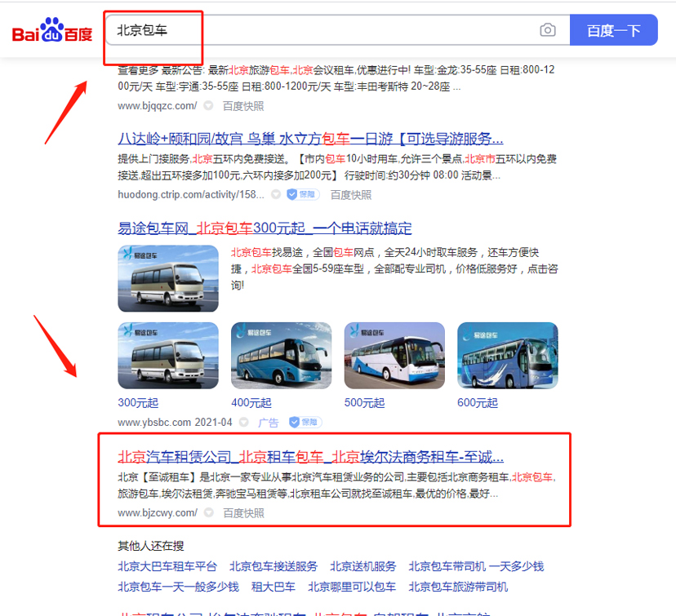
Task: Click 保障 badge on ybsbc ad
Action: (305, 422)
